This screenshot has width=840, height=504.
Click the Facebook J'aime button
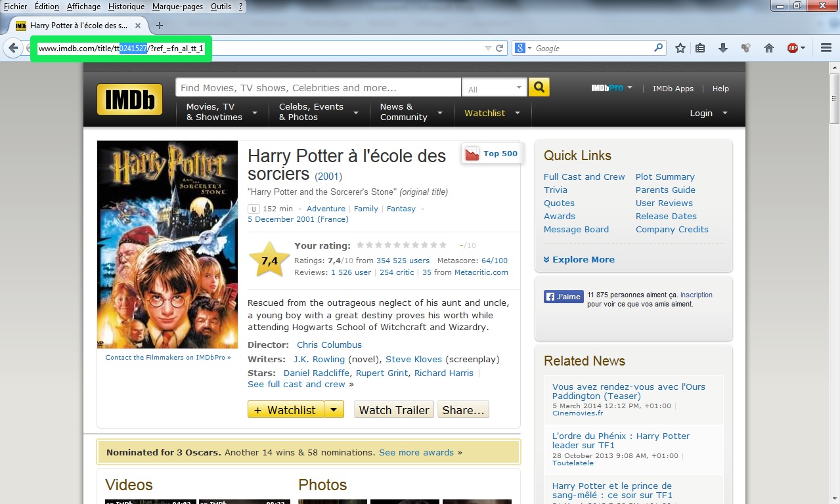pyautogui.click(x=564, y=297)
